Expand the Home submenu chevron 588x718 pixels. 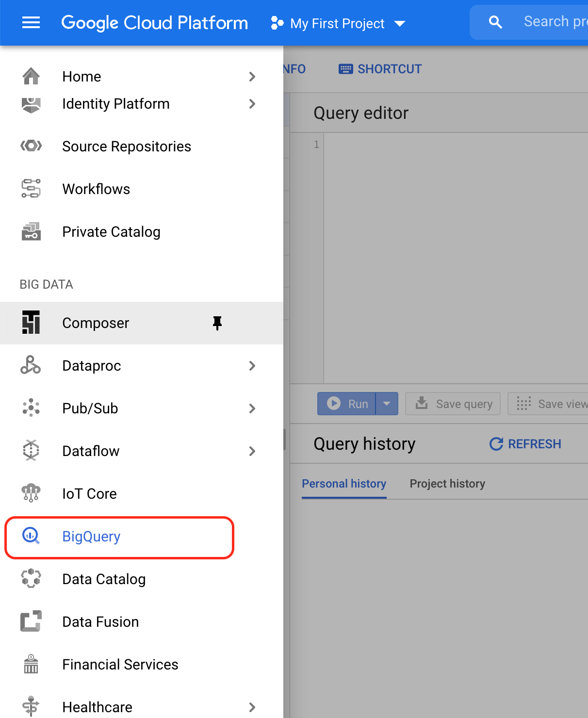pyautogui.click(x=252, y=77)
